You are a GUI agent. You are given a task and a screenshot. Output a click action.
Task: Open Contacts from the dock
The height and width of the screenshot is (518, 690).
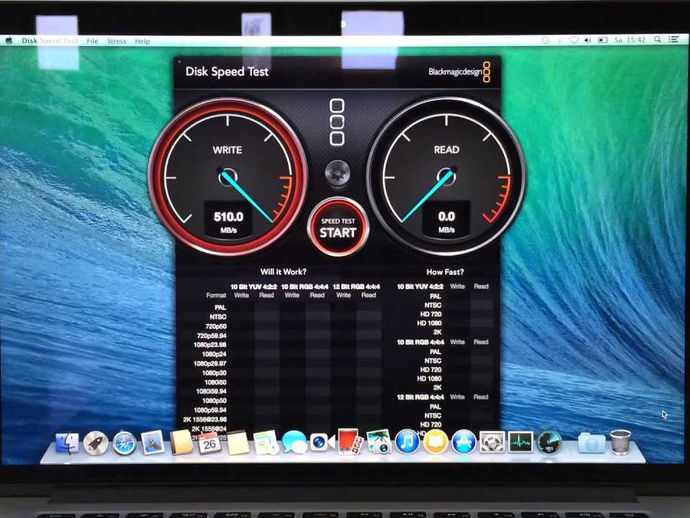[x=181, y=442]
